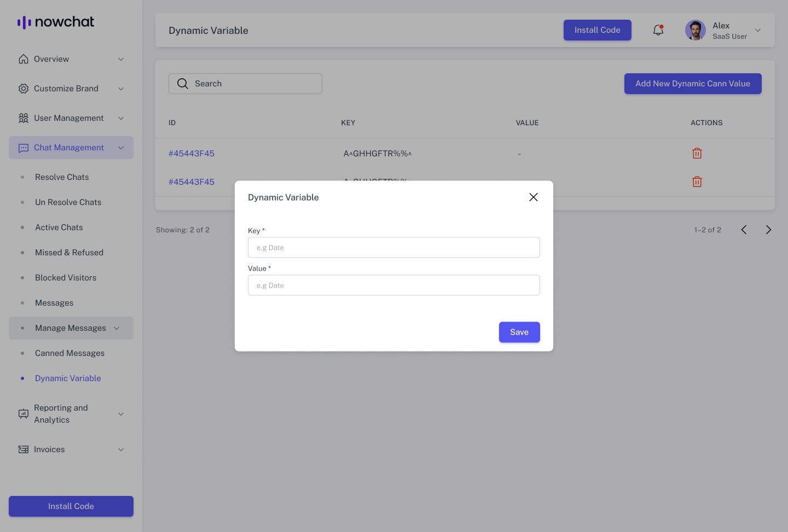Click the notification bell icon

click(x=658, y=30)
